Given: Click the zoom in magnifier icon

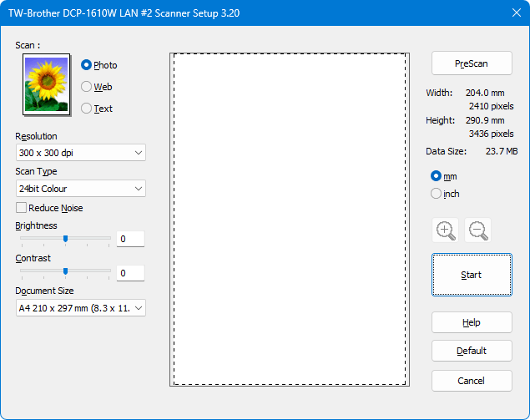Looking at the screenshot, I should [x=447, y=230].
